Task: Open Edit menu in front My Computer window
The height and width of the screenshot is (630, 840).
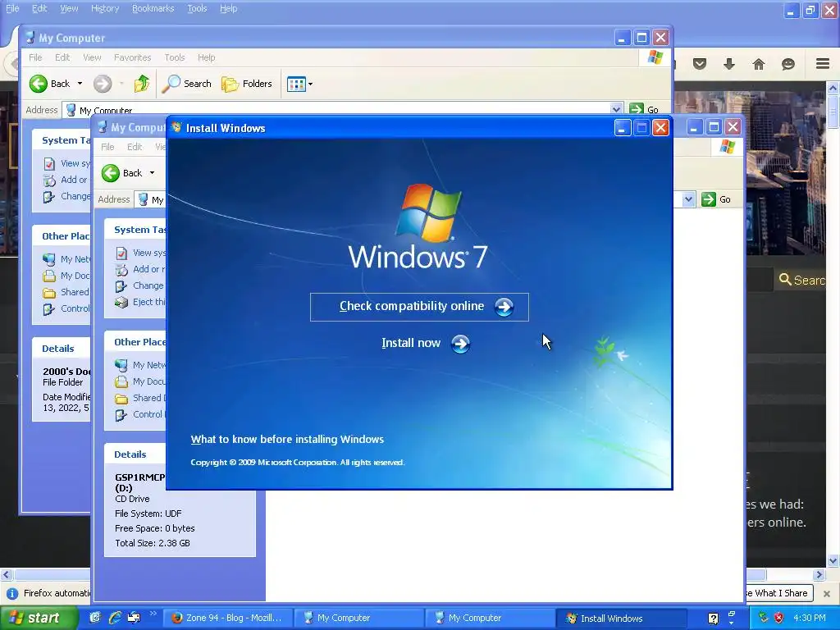Action: [x=135, y=147]
